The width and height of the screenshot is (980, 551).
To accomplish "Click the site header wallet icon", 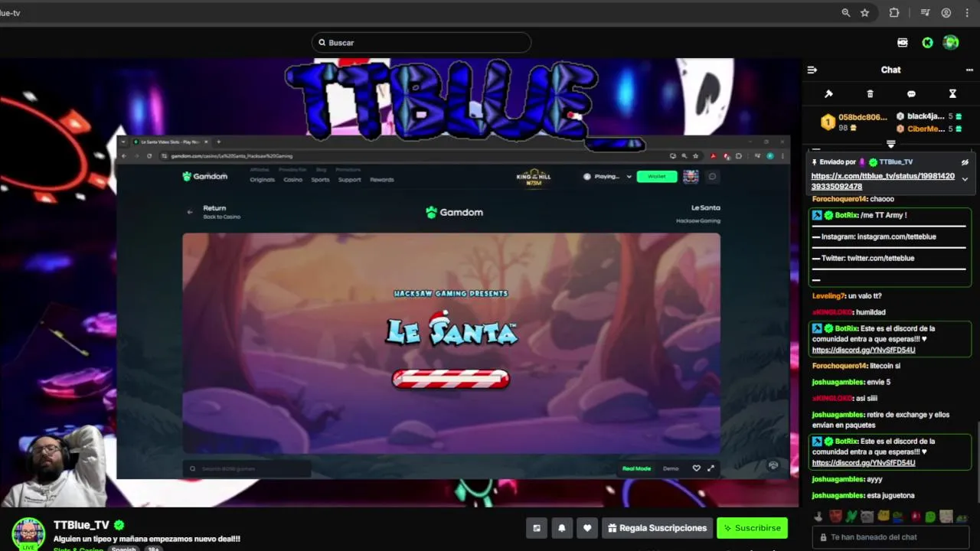I will (x=903, y=43).
